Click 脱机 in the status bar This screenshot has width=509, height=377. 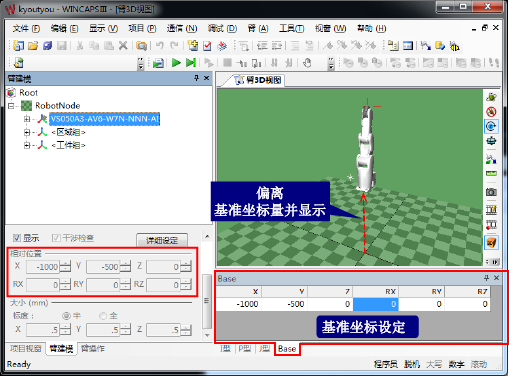pos(412,364)
